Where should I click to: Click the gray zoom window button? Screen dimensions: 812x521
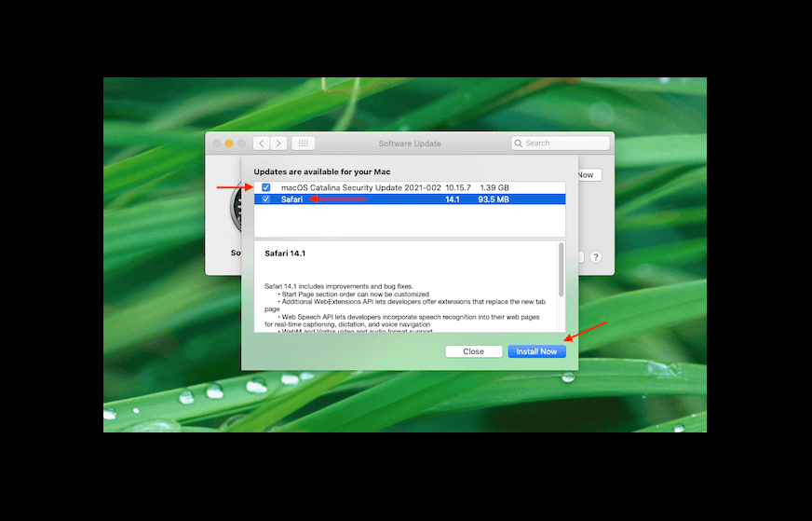pos(241,144)
